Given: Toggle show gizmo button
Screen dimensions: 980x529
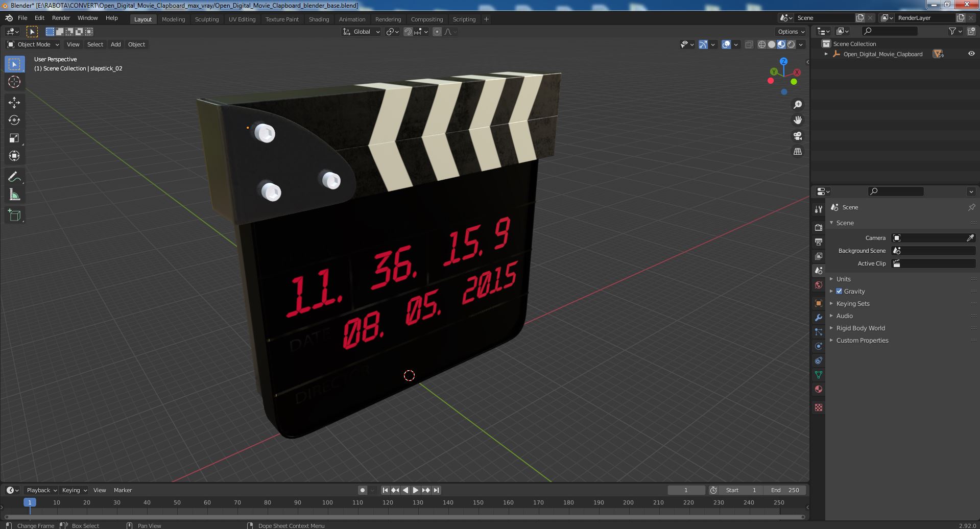Looking at the screenshot, I should coord(703,44).
